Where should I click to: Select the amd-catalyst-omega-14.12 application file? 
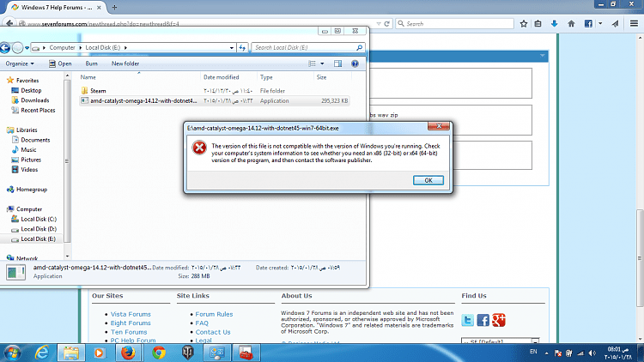pos(214,100)
